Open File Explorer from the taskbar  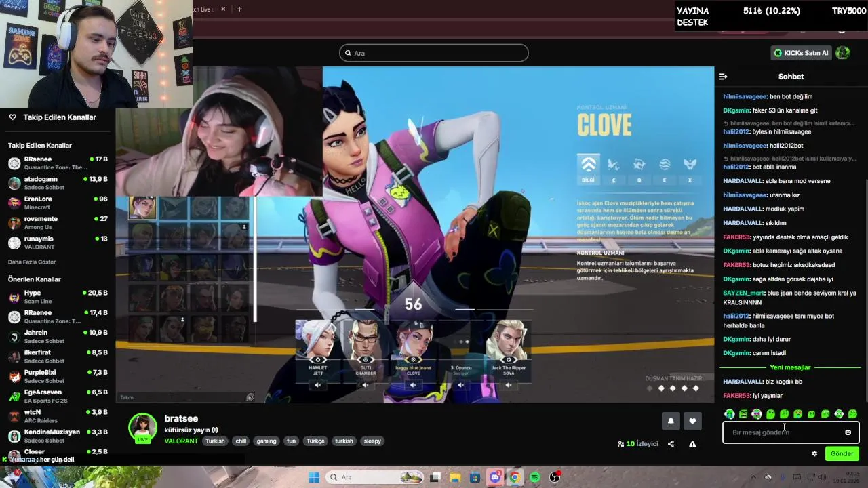tap(455, 477)
